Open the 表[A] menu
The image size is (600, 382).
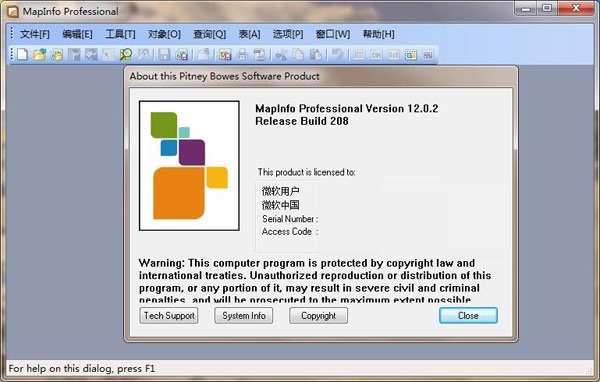pyautogui.click(x=249, y=34)
